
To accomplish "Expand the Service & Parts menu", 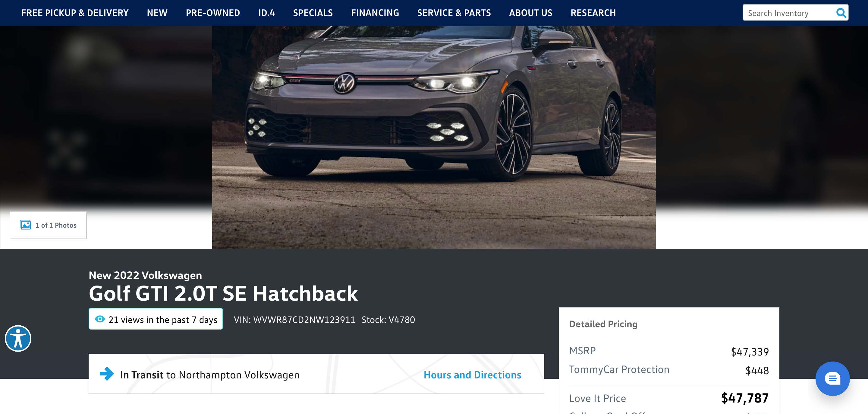I will (454, 13).
